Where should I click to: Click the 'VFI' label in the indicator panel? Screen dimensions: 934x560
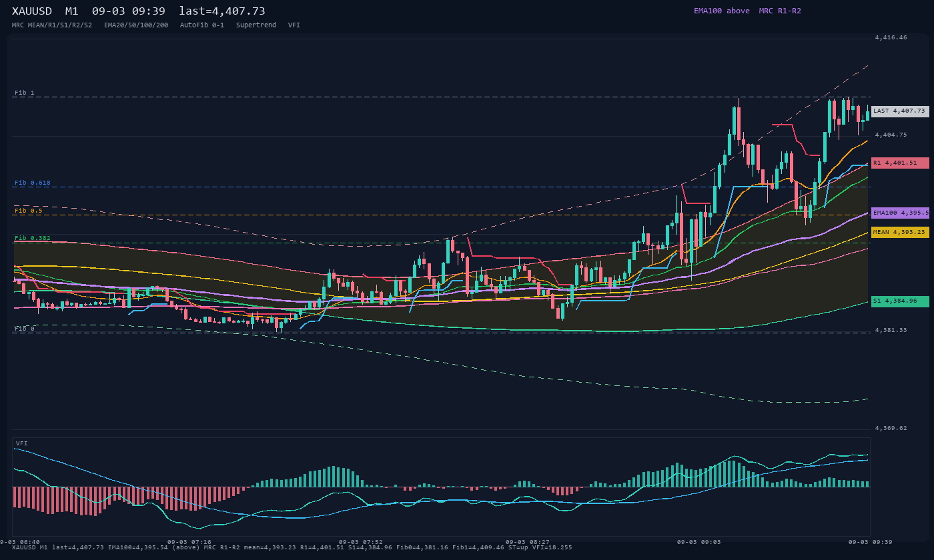22,443
